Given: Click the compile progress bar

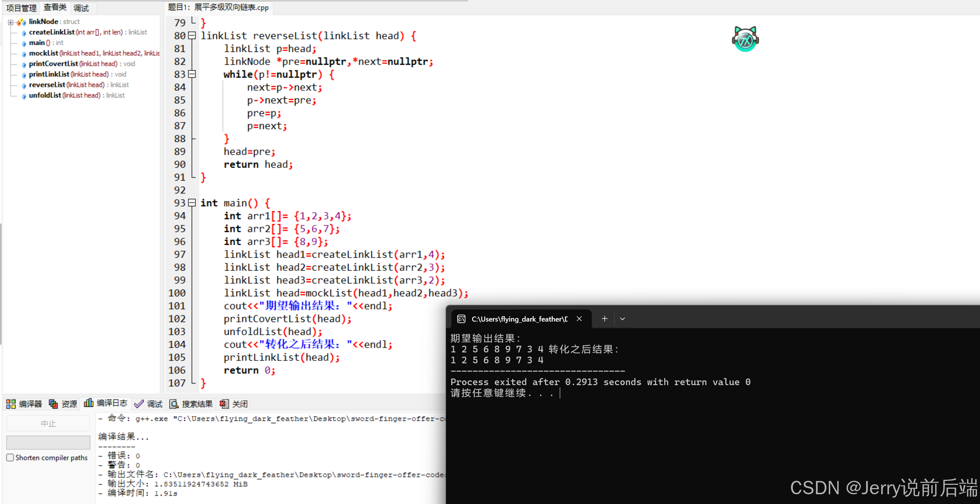Looking at the screenshot, I should (x=48, y=442).
